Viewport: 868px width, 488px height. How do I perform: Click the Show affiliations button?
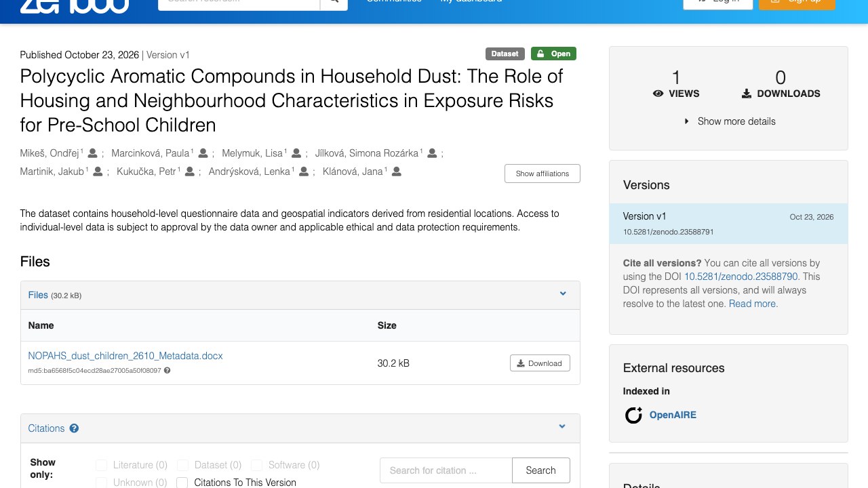542,174
